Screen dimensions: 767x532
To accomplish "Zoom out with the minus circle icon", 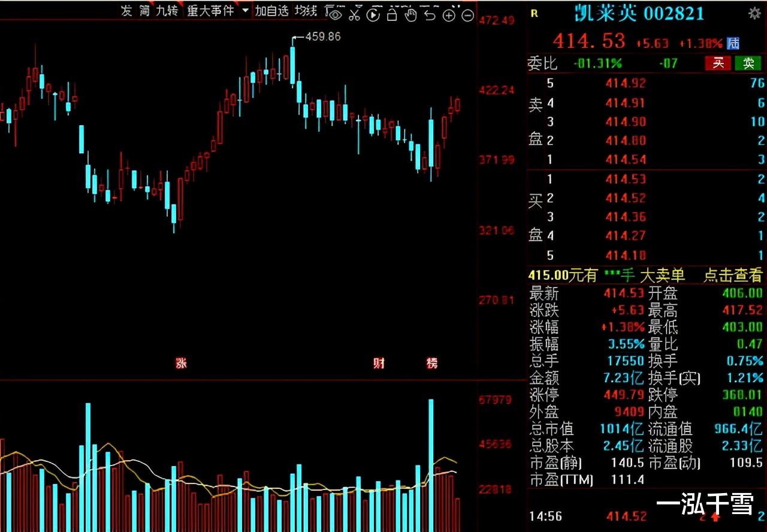I will point(468,15).
